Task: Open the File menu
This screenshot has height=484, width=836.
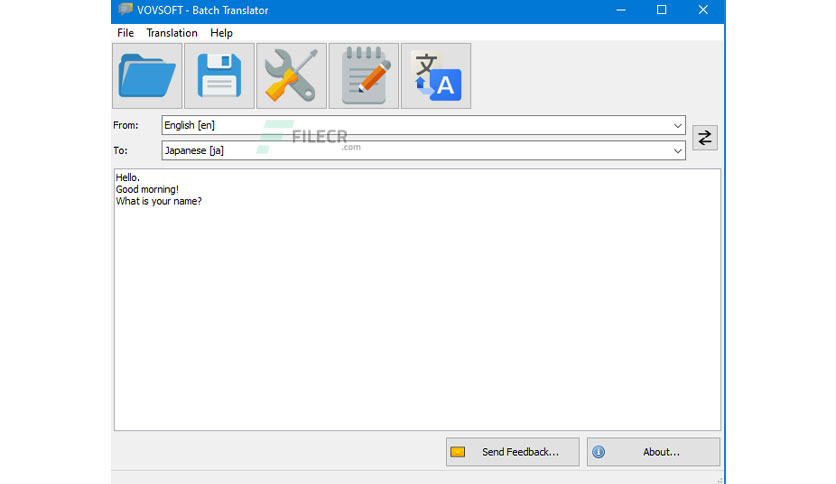Action: coord(125,33)
